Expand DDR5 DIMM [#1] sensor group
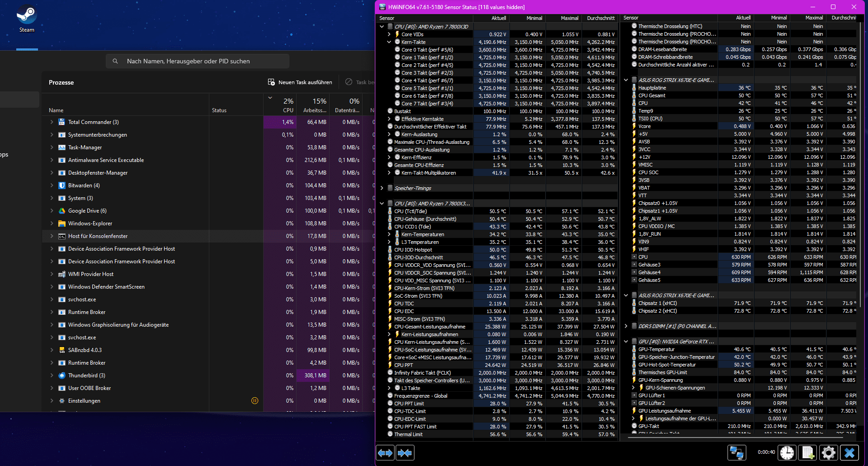868x466 pixels. [x=626, y=326]
